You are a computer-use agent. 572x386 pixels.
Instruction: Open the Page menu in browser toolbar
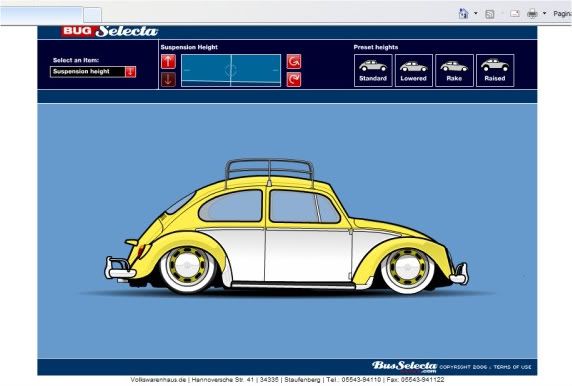pyautogui.click(x=562, y=13)
